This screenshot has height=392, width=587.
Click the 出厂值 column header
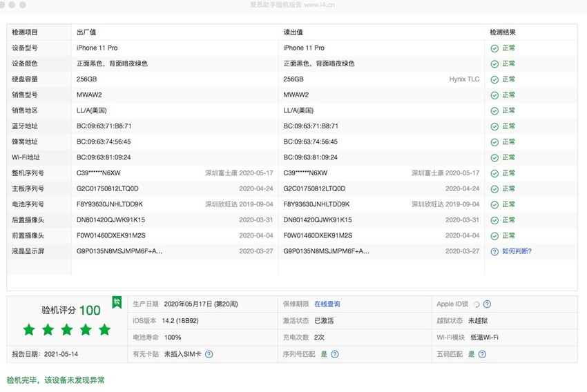[x=86, y=32]
